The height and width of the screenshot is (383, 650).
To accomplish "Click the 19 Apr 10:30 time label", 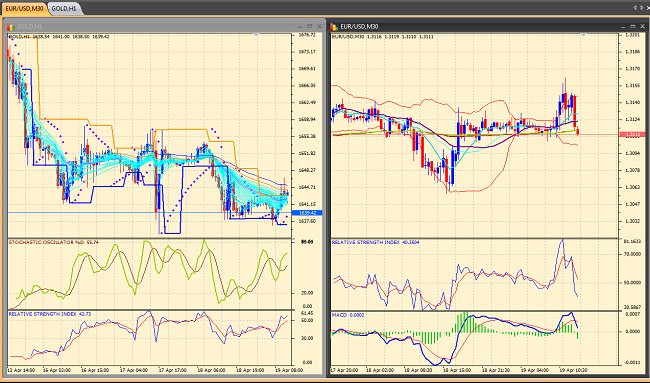I will pyautogui.click(x=573, y=370).
